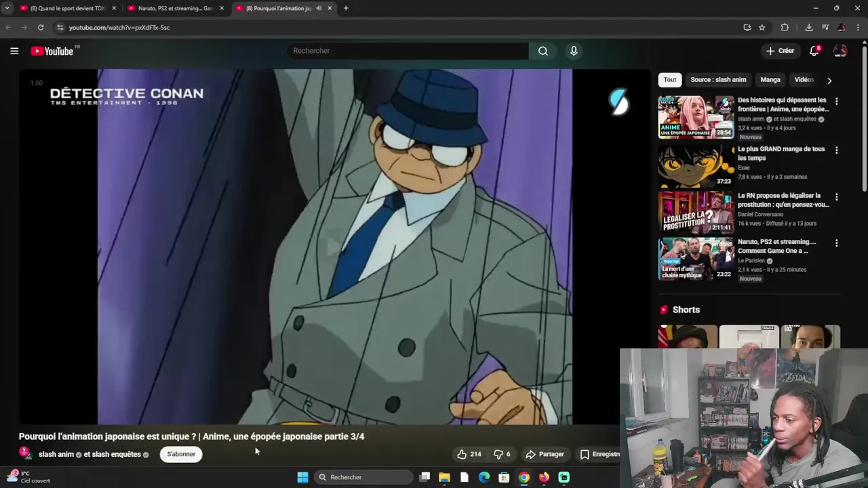Viewport: 868px width, 488px height.
Task: Open the 'slash anim' channel link
Action: click(56, 454)
